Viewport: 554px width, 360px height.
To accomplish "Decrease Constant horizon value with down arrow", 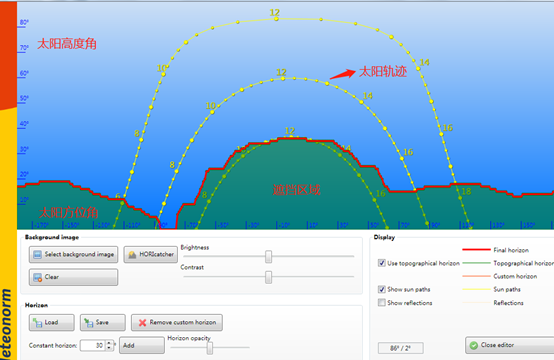I will [109, 348].
